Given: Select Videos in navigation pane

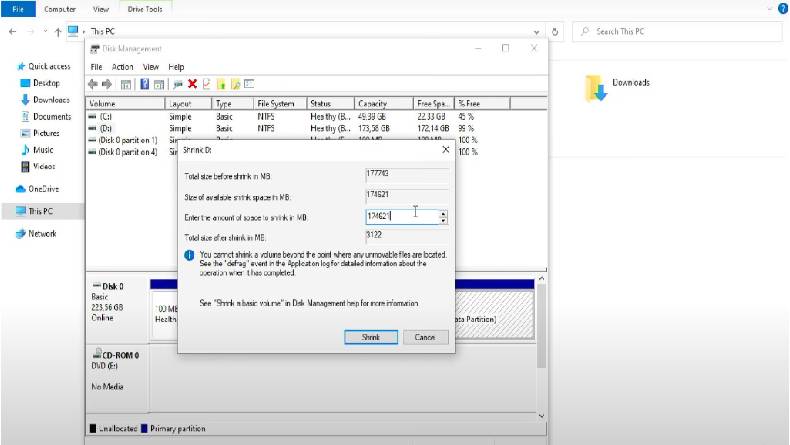Looking at the screenshot, I should pos(38,166).
